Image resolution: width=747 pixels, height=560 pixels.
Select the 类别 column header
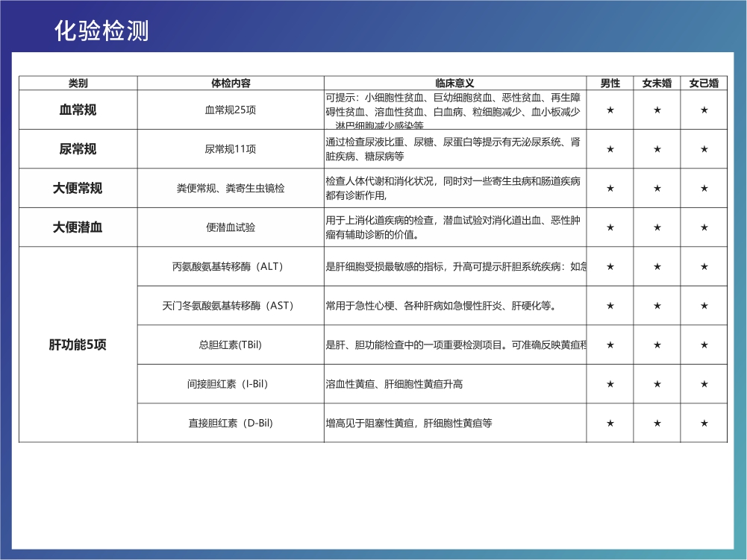click(x=78, y=83)
